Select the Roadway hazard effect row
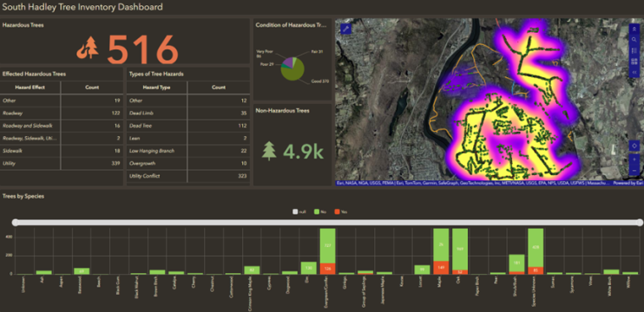 pyautogui.click(x=62, y=114)
